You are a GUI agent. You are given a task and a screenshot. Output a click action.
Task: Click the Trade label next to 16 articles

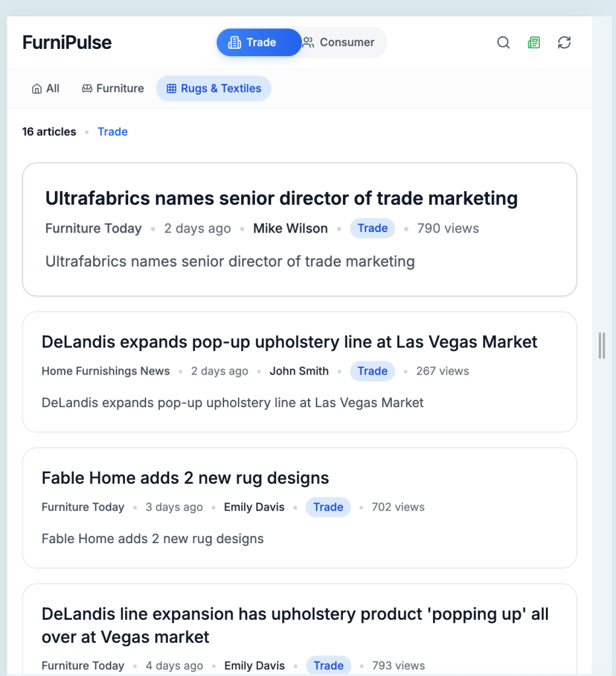coord(112,131)
